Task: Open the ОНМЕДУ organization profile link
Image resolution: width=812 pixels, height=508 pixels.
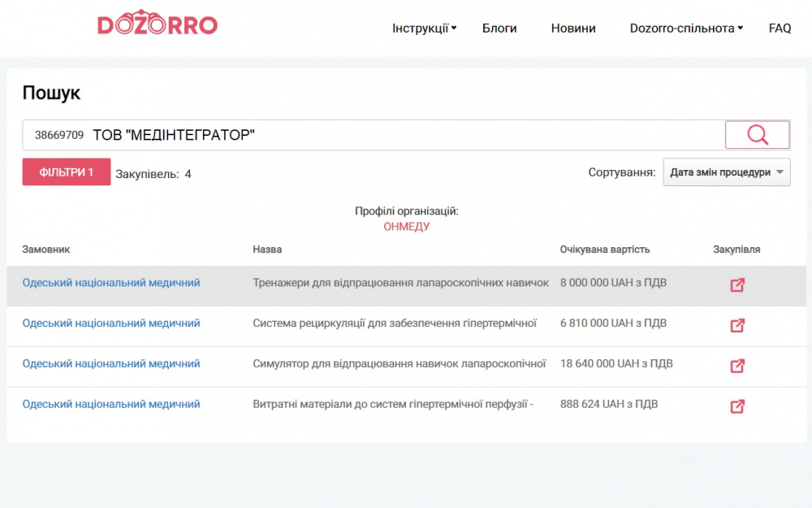Action: [x=406, y=227]
